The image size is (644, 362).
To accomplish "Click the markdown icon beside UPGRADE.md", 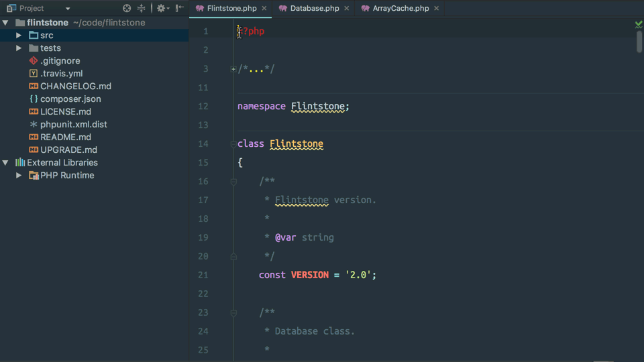I will [x=34, y=149].
